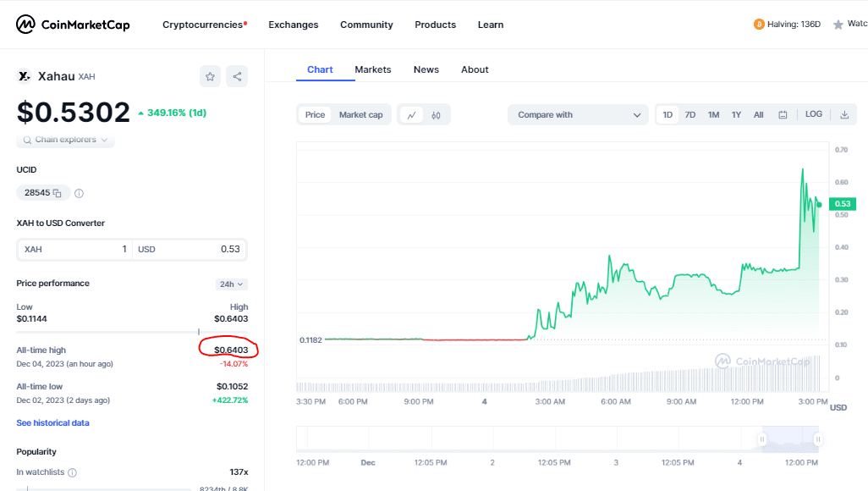Expand the Chain explorers dropdown
The width and height of the screenshot is (868, 491).
(x=66, y=140)
